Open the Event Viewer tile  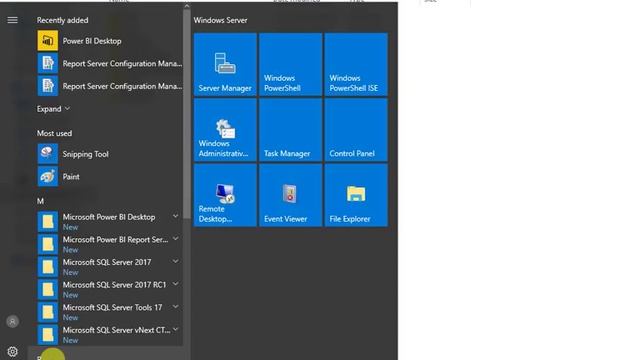click(291, 195)
